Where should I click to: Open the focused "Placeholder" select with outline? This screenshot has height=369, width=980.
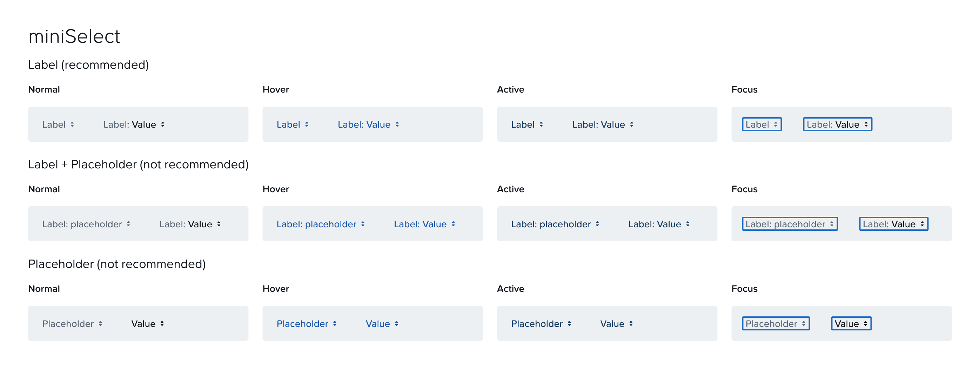pyautogui.click(x=776, y=324)
